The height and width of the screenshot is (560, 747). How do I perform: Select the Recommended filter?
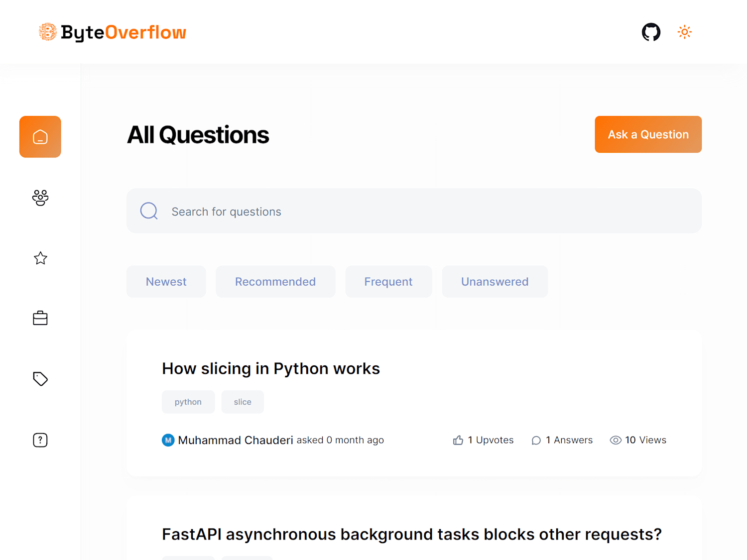click(x=275, y=282)
